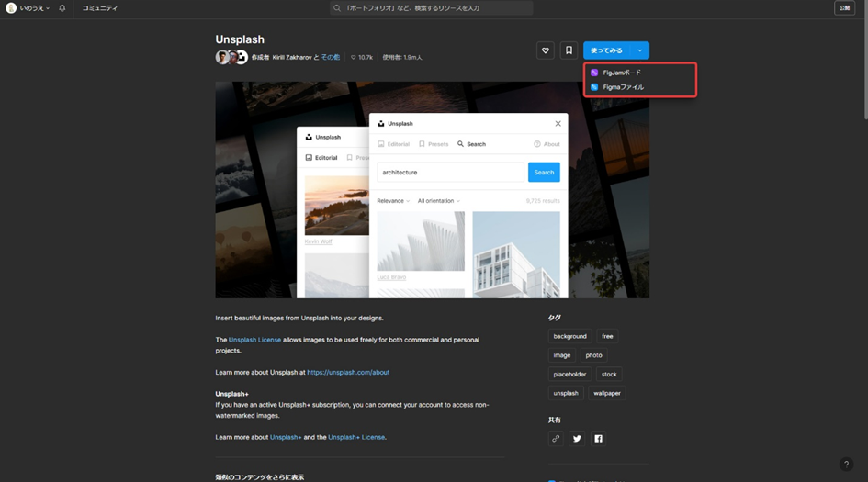868x482 pixels.
Task: Choose FigJamボード from dropdown menu
Action: [x=640, y=73]
